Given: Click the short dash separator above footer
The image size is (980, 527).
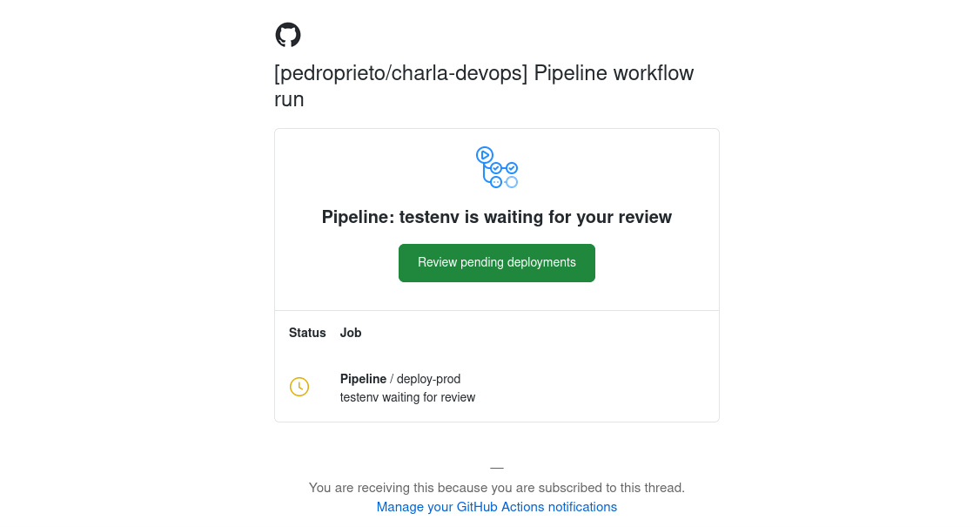Looking at the screenshot, I should pos(497,468).
